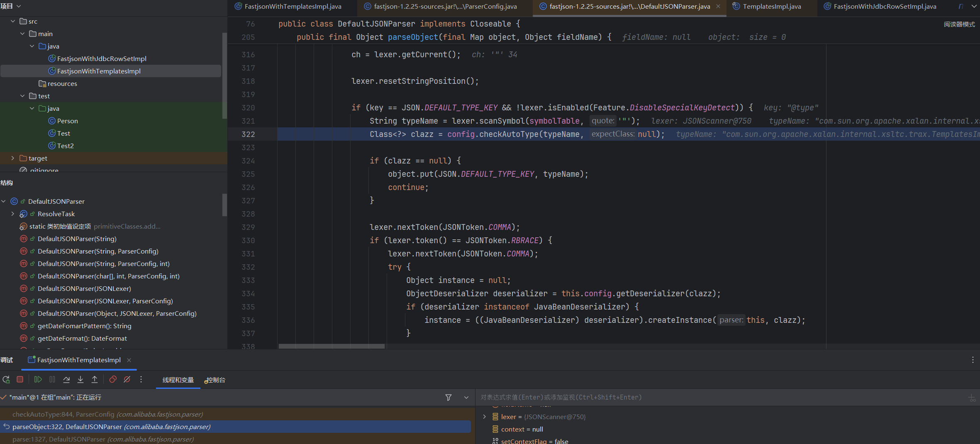Open the debug toolbar more options menu

pyautogui.click(x=141, y=380)
